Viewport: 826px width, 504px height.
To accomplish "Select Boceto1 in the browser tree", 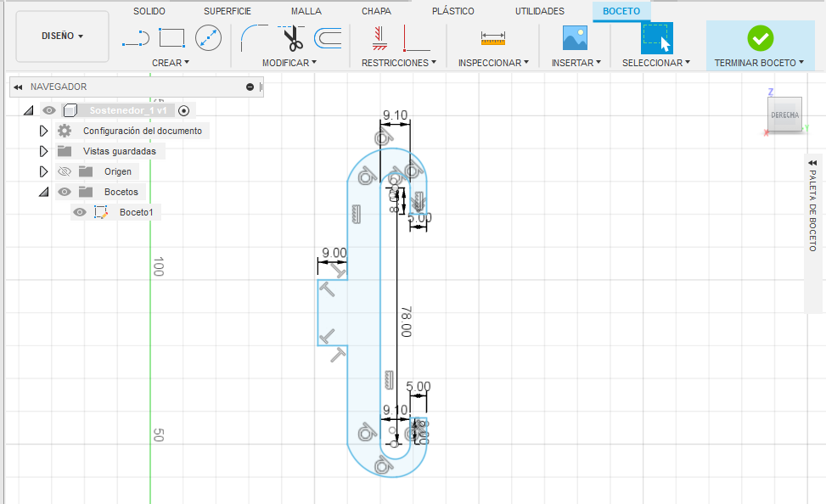I will [x=136, y=212].
